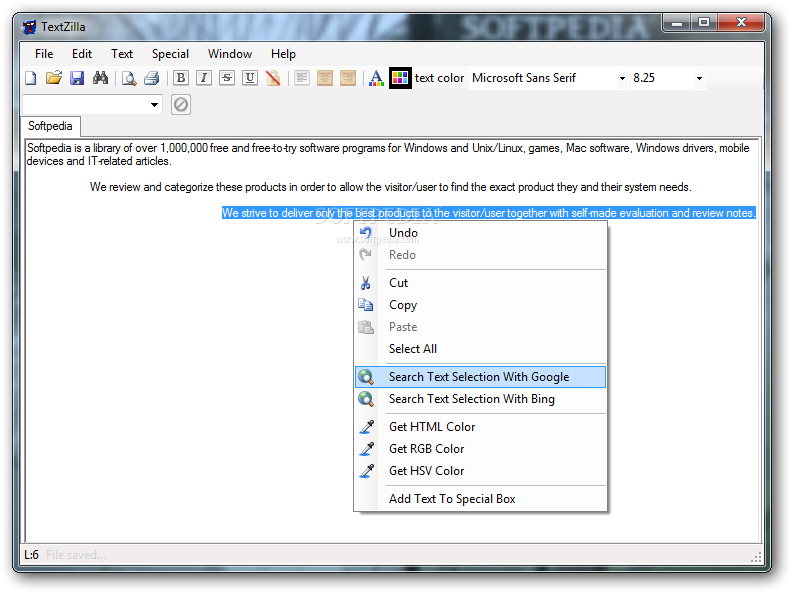Align text left
This screenshot has width=792, height=593.
tap(302, 78)
